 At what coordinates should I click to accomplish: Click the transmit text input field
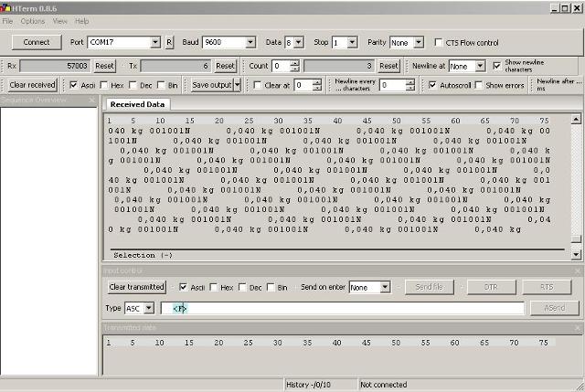pyautogui.click(x=342, y=309)
